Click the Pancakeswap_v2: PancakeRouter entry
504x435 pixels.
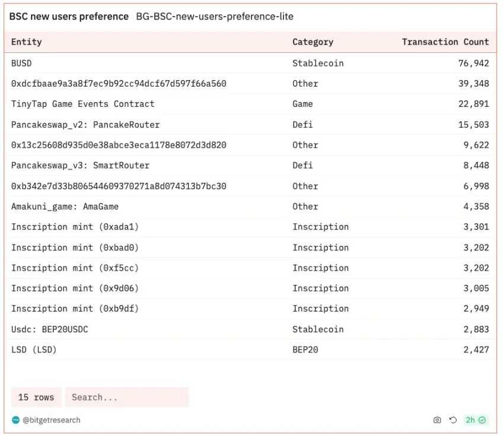point(85,125)
